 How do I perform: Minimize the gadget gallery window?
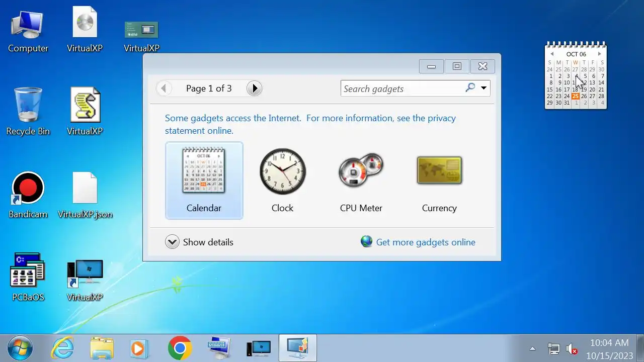431,66
